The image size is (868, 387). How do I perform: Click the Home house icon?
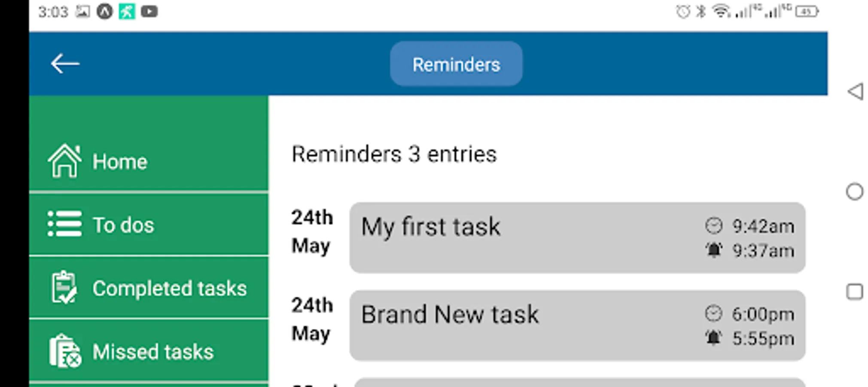coord(64,161)
